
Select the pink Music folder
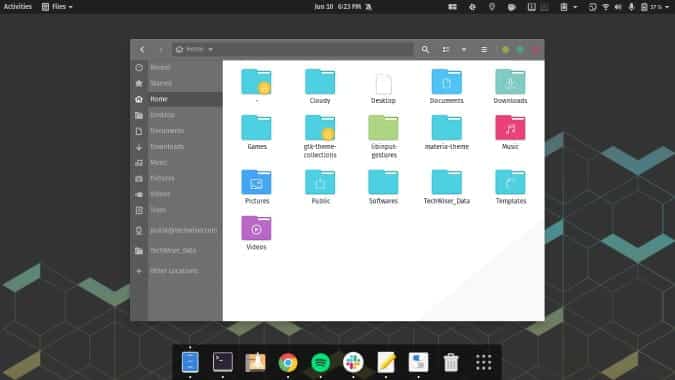point(510,132)
